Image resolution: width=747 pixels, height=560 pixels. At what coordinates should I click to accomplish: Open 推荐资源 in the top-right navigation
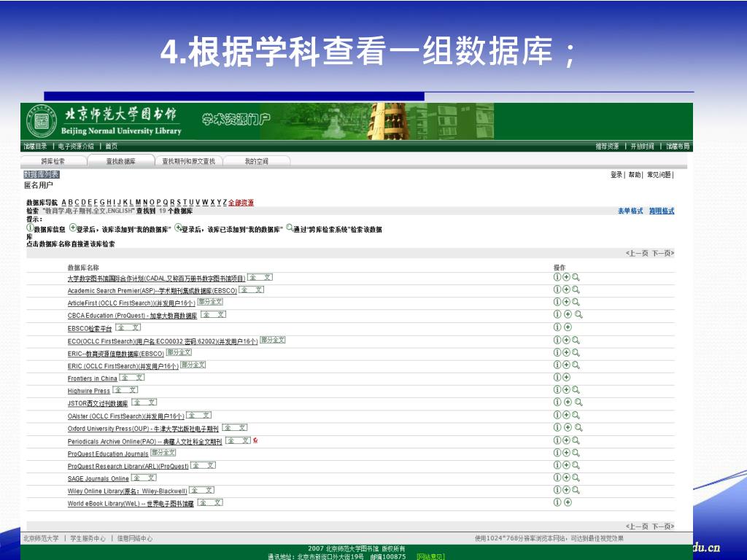(607, 146)
